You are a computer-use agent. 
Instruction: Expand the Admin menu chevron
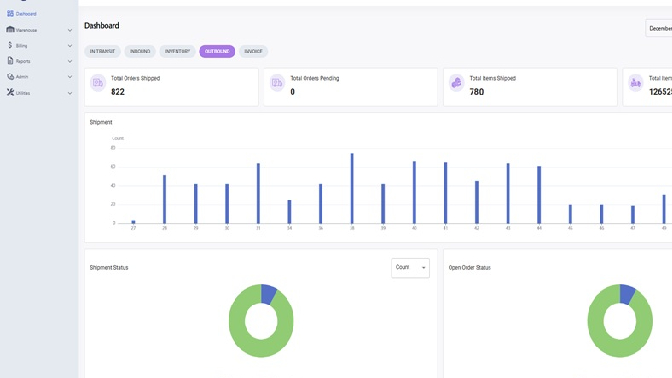point(70,77)
